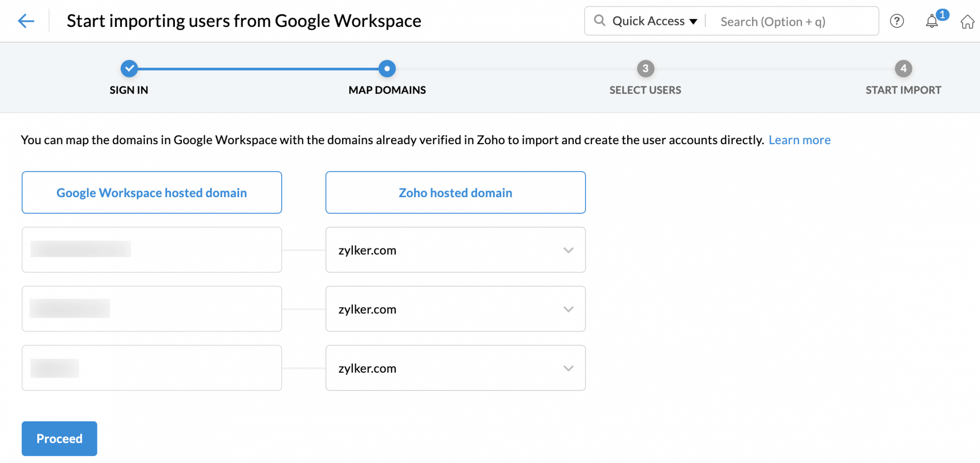Click the back arrow icon
The width and height of the screenshot is (980, 463).
click(x=26, y=21)
